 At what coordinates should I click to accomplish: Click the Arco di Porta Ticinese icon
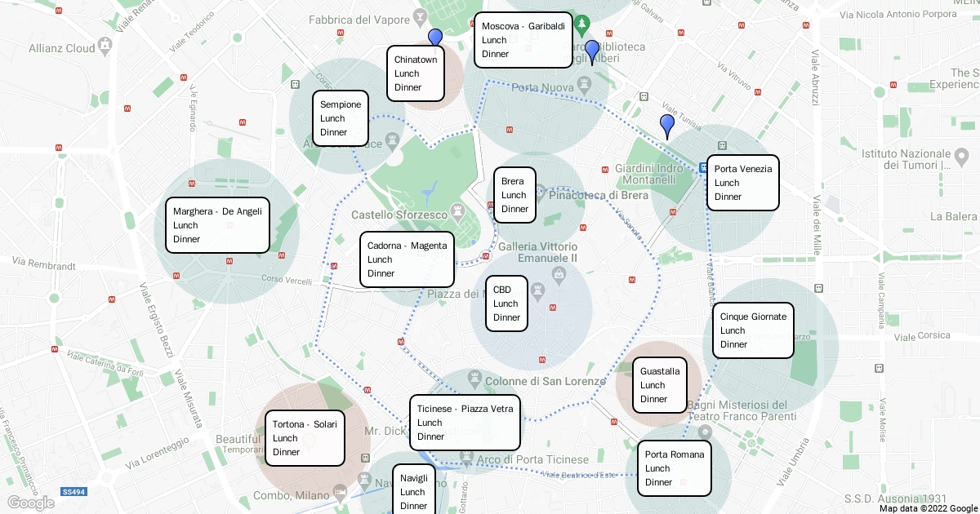465,459
